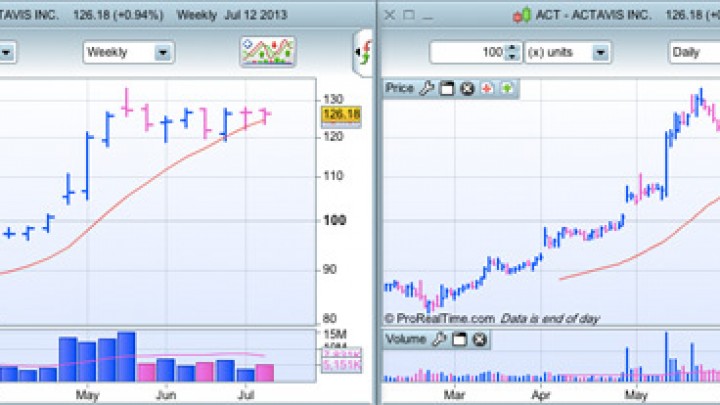720x405 pixels.
Task: Maximize the ACT daily chart window
Action: pos(409,15)
